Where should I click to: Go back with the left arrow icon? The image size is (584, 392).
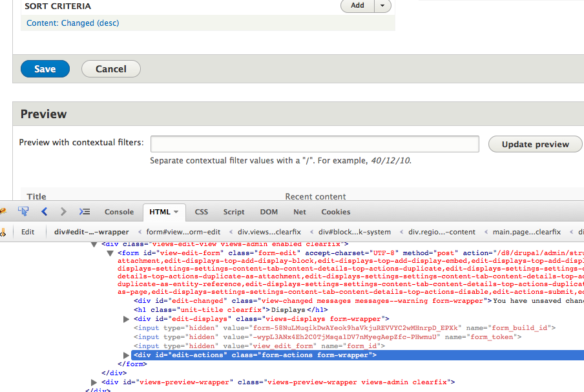point(45,211)
